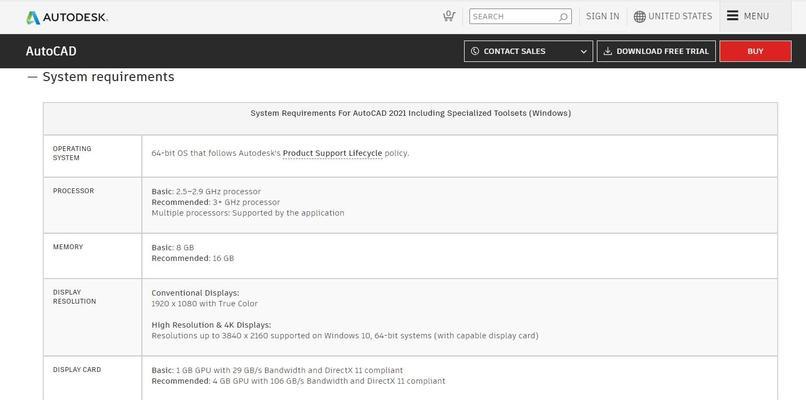Click 'Resolutions up to 3840 x 2160' line
The image size is (806, 400).
tap(345, 336)
